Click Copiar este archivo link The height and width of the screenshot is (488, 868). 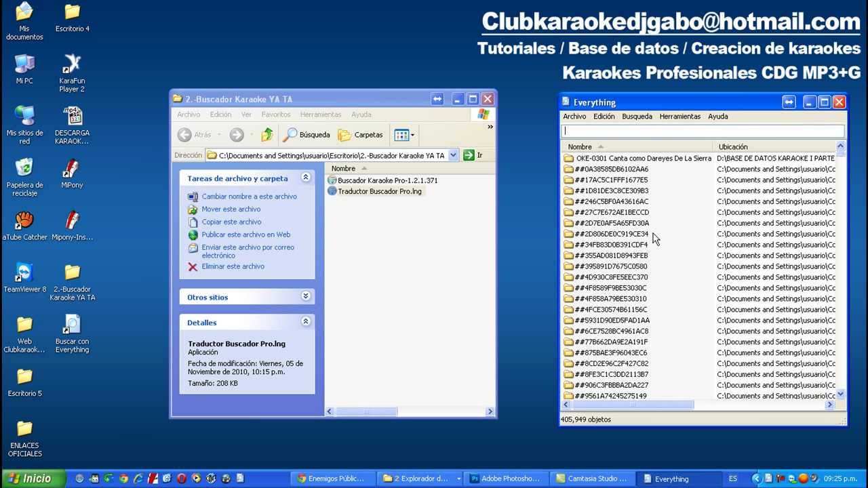[x=231, y=222]
